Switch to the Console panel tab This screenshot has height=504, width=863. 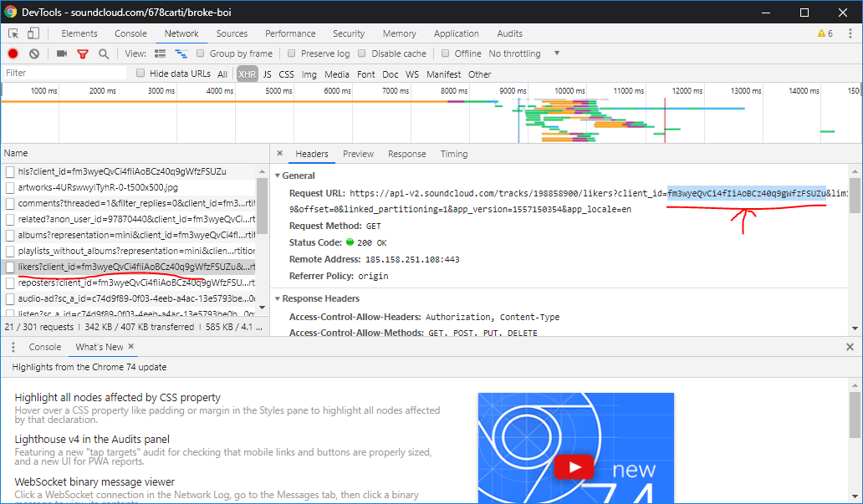tap(130, 33)
